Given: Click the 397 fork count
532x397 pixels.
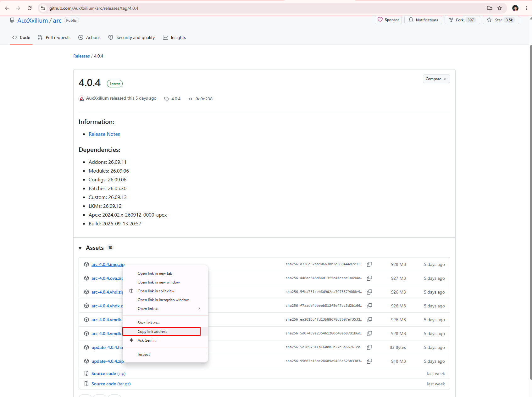Looking at the screenshot, I should [x=470, y=20].
